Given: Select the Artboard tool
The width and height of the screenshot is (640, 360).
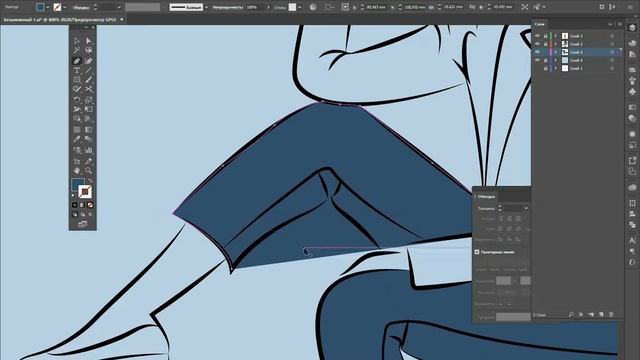Looking at the screenshot, I should click(x=77, y=161).
